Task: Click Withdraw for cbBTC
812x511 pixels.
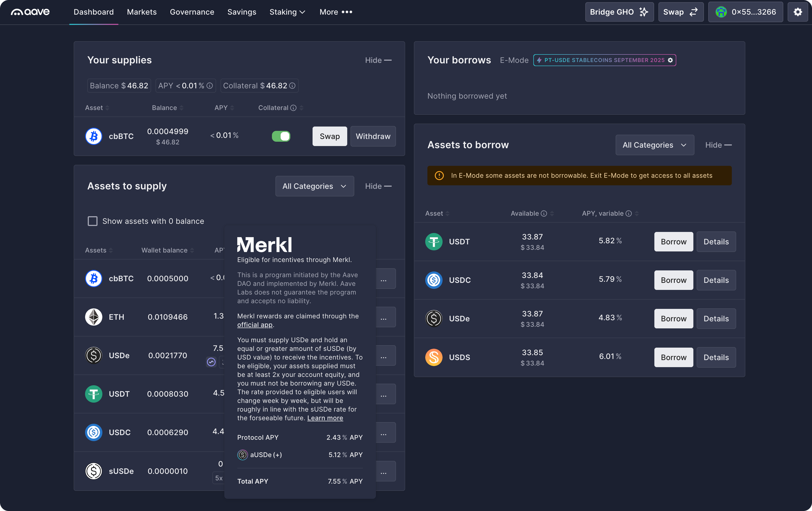Action: point(373,136)
